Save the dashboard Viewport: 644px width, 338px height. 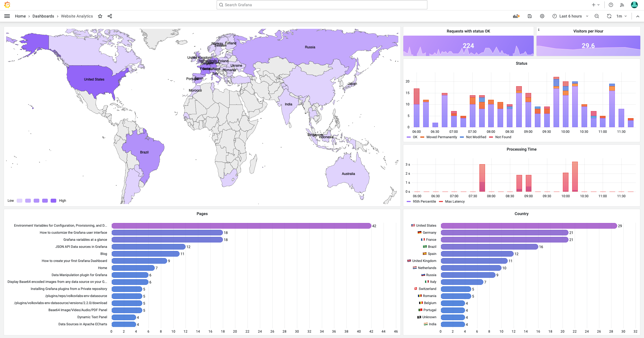point(530,16)
